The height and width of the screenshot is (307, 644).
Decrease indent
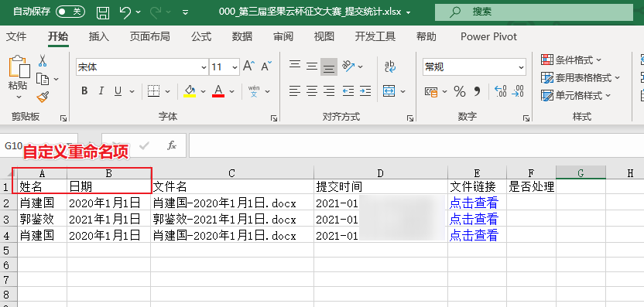click(348, 91)
